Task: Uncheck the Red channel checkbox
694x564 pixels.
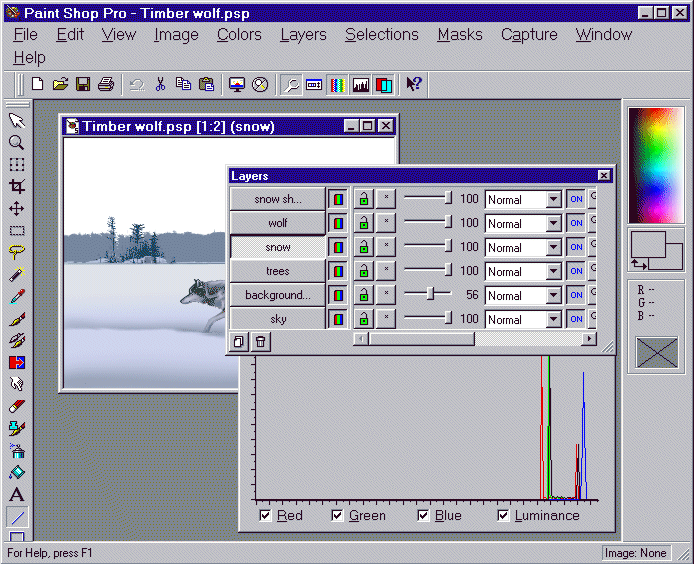Action: coord(265,516)
